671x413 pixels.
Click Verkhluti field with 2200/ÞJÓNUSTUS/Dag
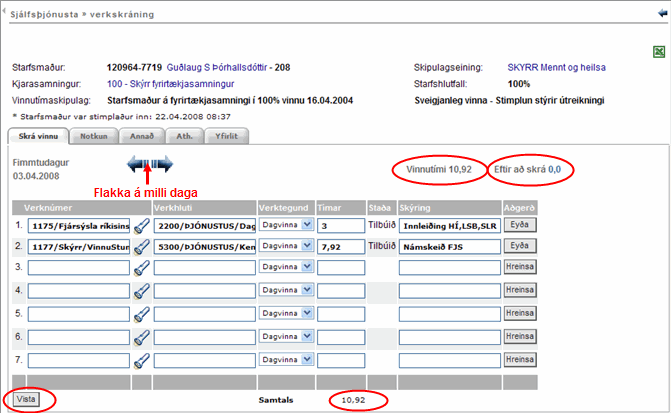pos(205,226)
